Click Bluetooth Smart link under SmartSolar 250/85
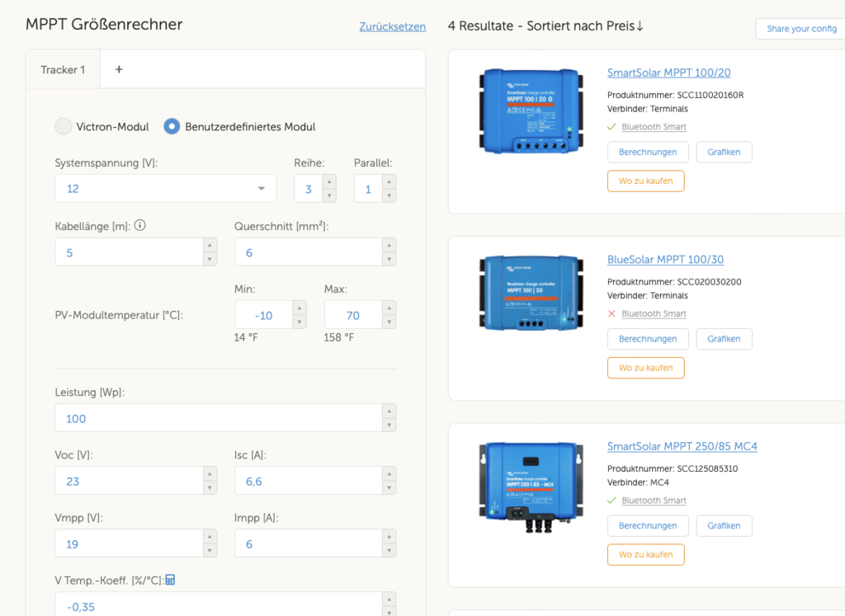 click(x=654, y=501)
